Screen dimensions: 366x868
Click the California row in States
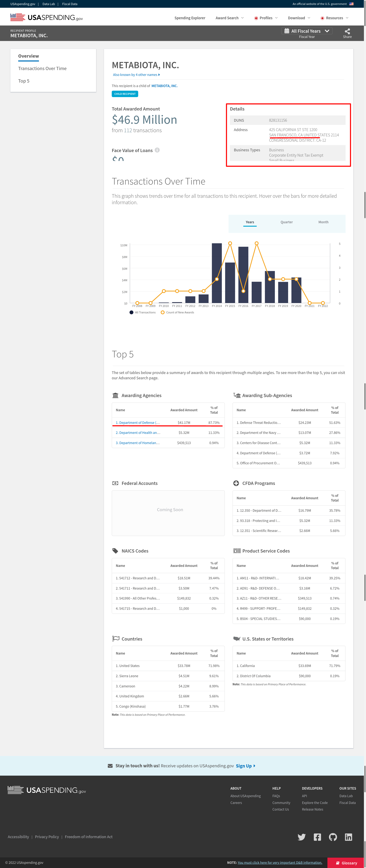pyautogui.click(x=289, y=666)
